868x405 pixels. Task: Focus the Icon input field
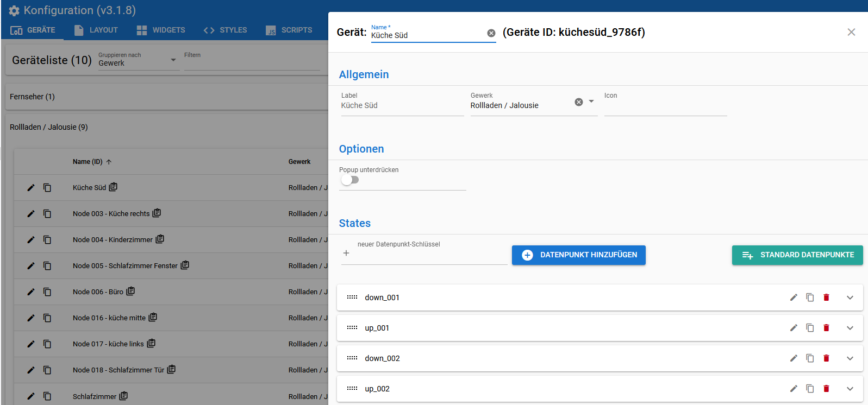666,105
